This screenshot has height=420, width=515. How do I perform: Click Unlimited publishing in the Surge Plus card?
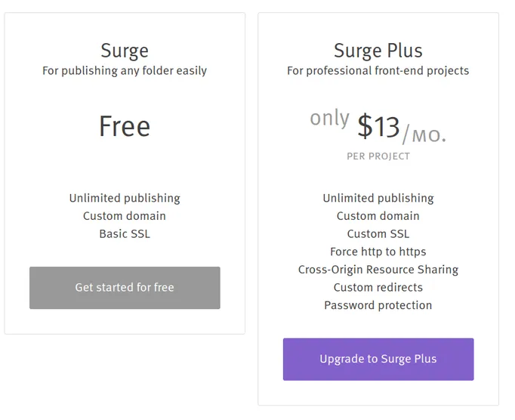pyautogui.click(x=378, y=198)
